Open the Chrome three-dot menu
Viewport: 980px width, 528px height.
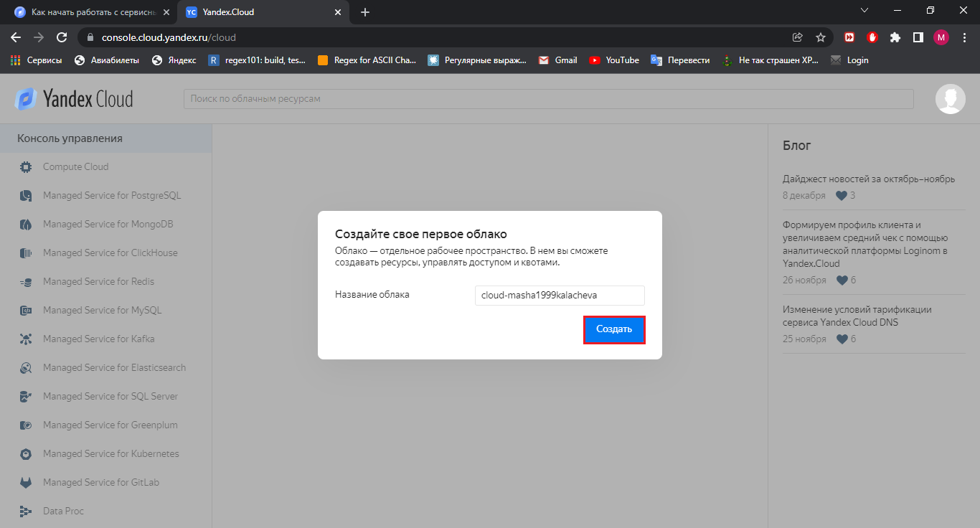tap(964, 37)
